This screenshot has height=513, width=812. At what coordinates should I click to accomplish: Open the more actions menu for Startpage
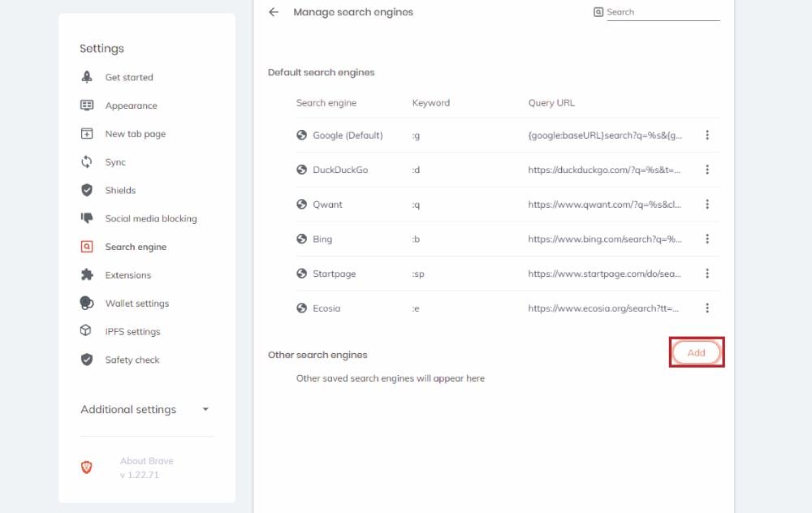[x=707, y=274]
